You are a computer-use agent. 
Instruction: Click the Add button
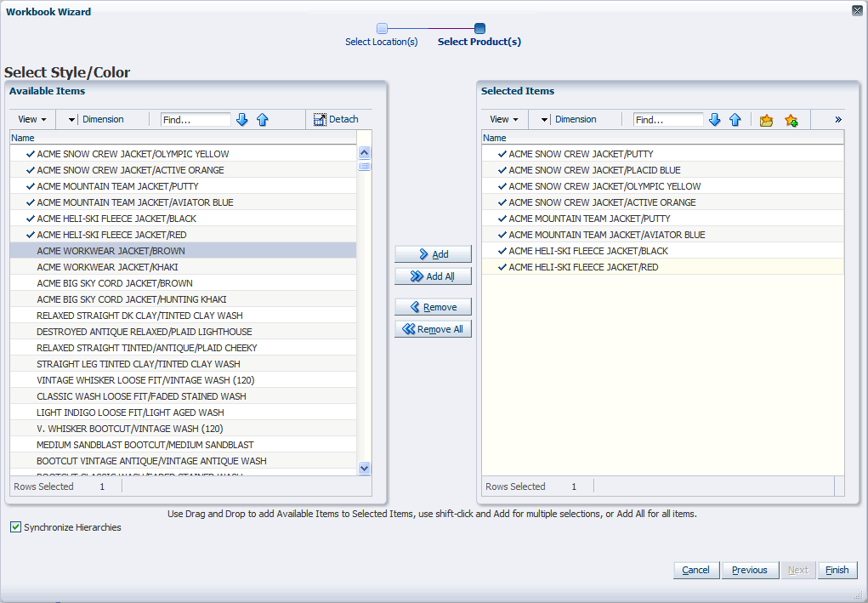pos(433,254)
